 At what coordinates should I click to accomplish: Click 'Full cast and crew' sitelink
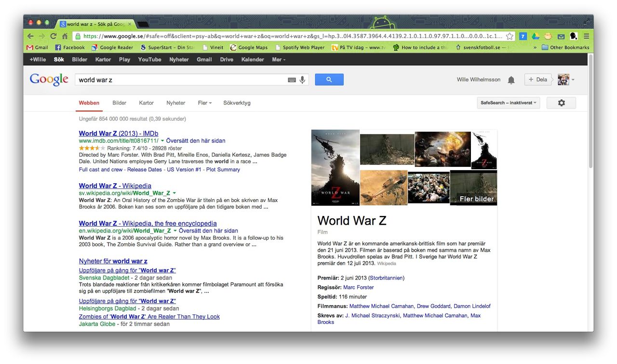pyautogui.click(x=101, y=170)
